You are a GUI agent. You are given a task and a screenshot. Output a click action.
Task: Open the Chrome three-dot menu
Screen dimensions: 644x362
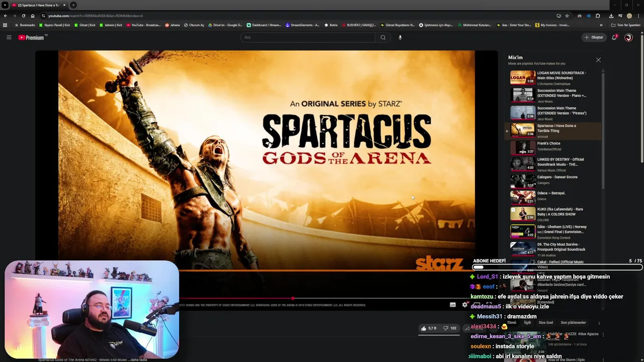point(638,16)
